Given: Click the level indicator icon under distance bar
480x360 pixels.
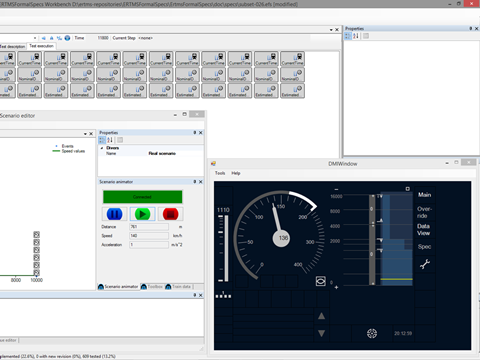Looking at the screenshot, I should click(223, 295).
